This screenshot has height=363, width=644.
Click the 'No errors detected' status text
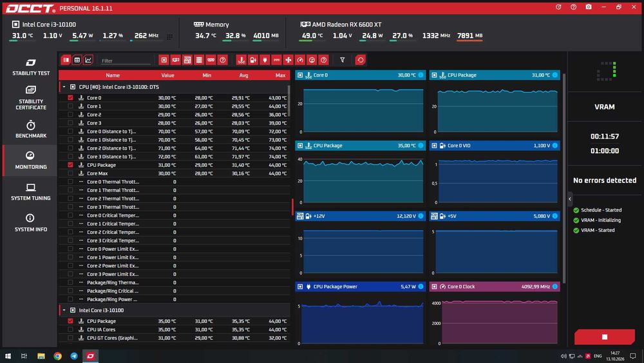605,180
